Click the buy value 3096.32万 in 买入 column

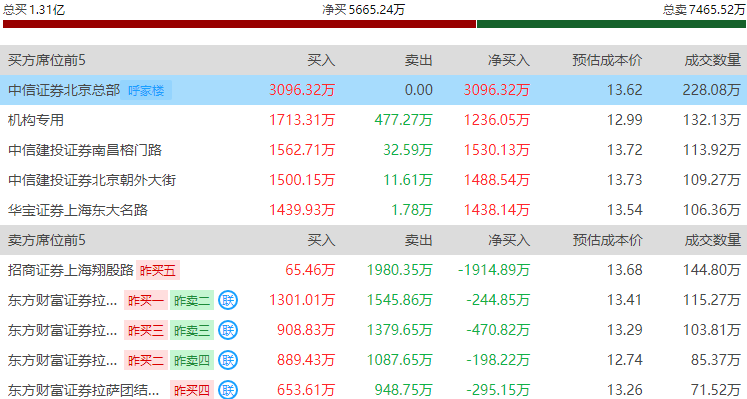302,90
